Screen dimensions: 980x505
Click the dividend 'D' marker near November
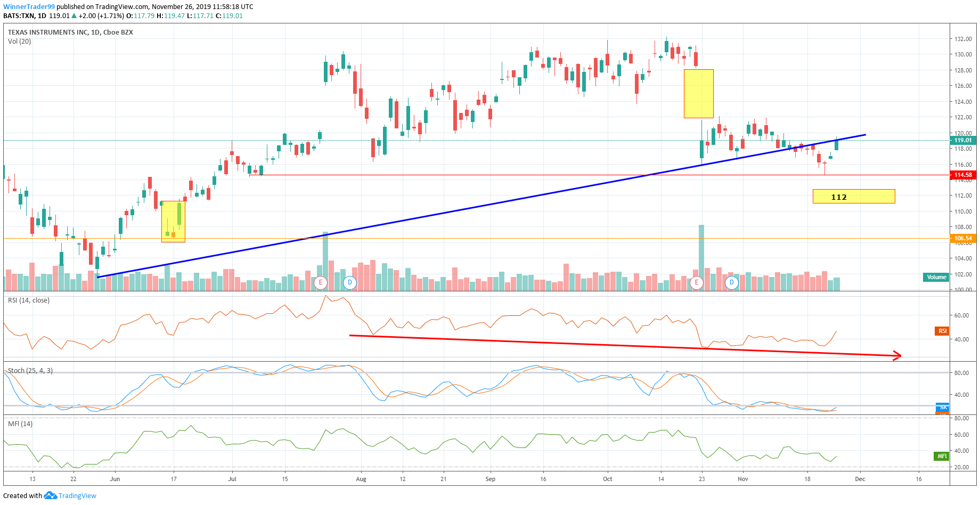[x=732, y=282]
